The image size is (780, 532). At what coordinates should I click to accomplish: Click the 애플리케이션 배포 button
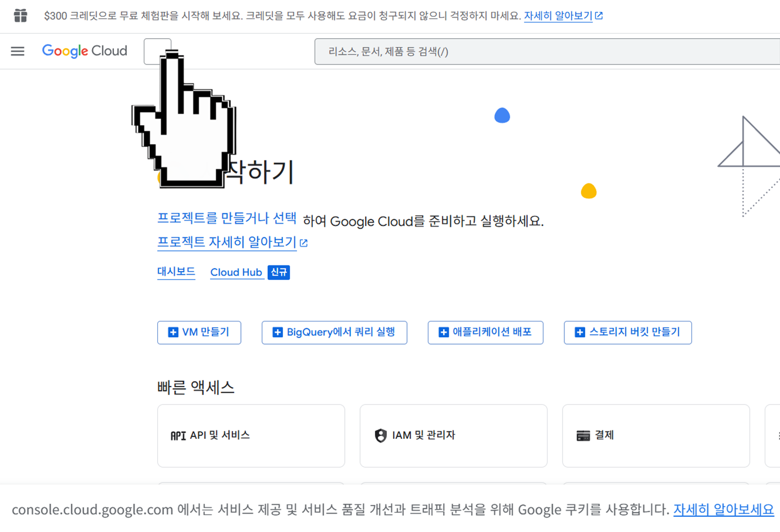(485, 332)
